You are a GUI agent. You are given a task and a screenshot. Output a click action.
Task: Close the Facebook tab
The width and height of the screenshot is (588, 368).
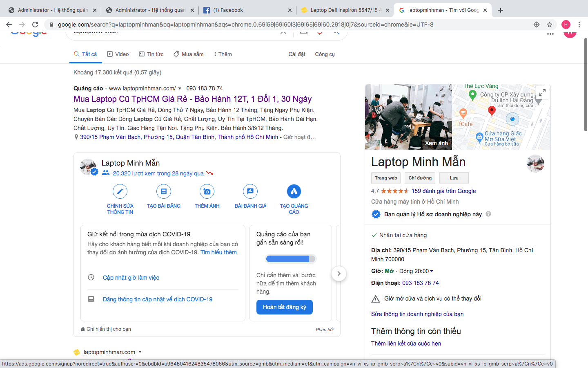coord(290,10)
